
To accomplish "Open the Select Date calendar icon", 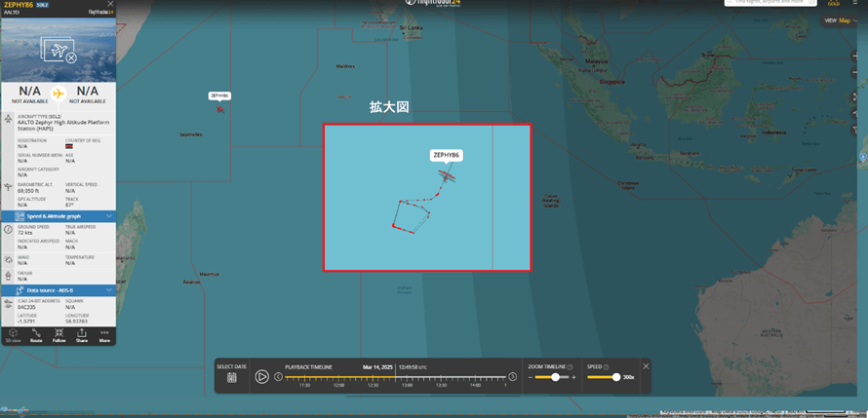I will pos(232,377).
